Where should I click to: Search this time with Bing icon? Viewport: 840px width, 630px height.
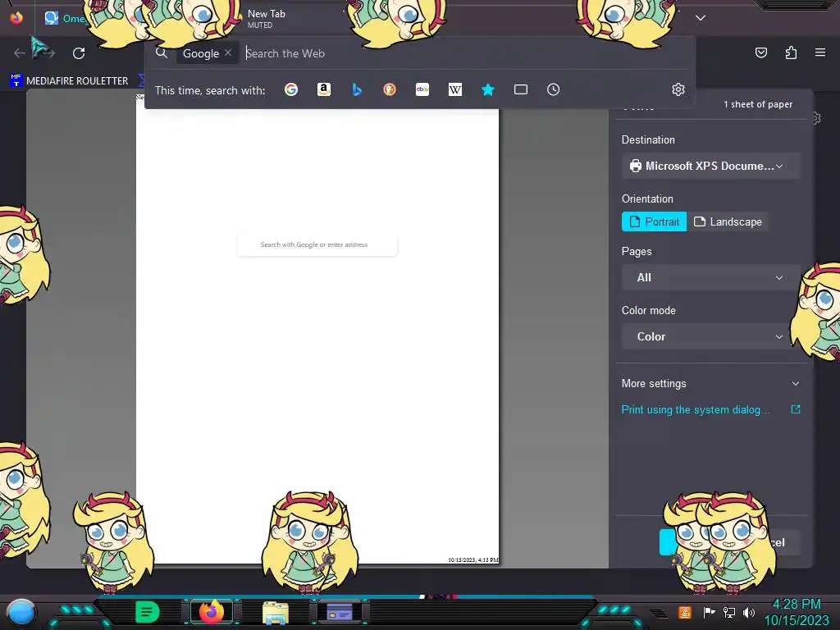[357, 89]
